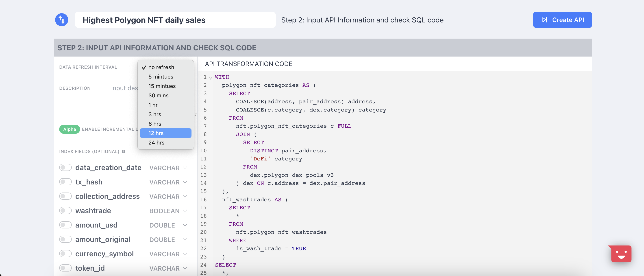
Task: Toggle the tx_hash index field on
Action: pos(65,182)
